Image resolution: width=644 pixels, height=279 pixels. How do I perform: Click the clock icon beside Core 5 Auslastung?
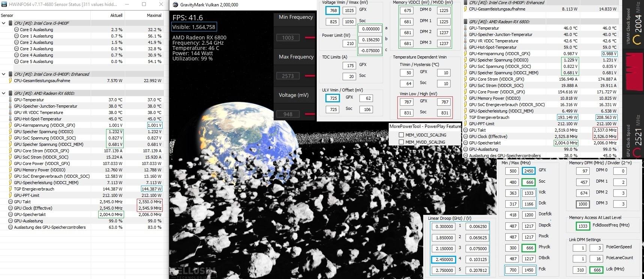tap(16, 61)
